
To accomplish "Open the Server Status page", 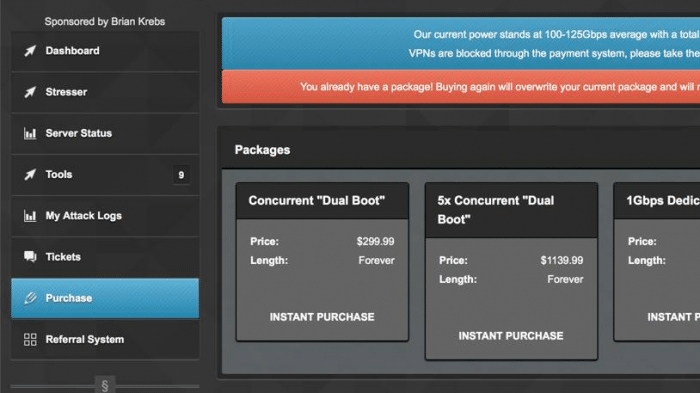I will tap(105, 133).
